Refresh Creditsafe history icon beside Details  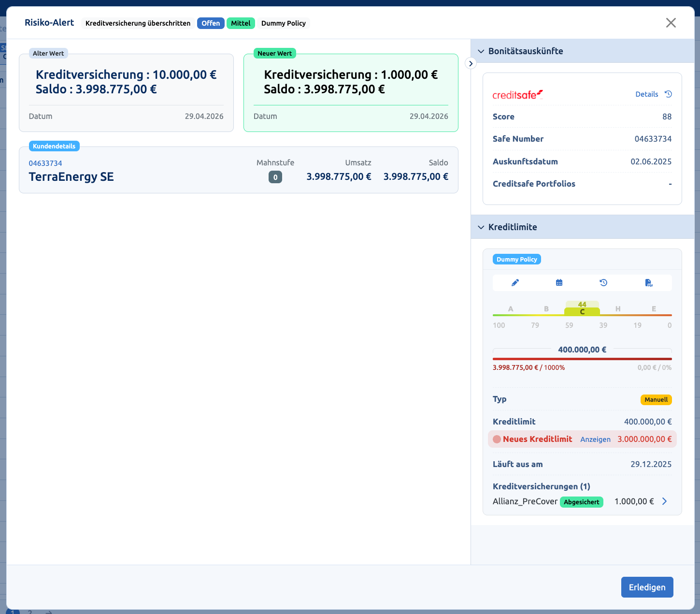point(669,94)
